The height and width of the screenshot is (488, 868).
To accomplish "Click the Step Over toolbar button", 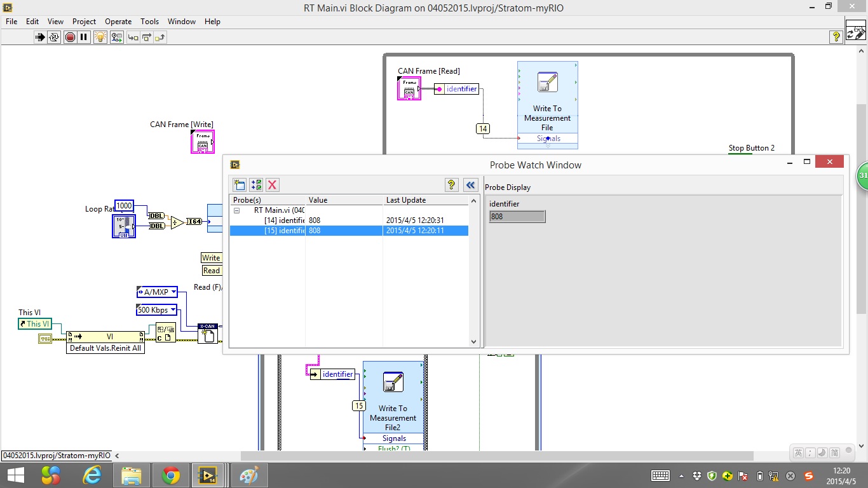I will pos(147,37).
